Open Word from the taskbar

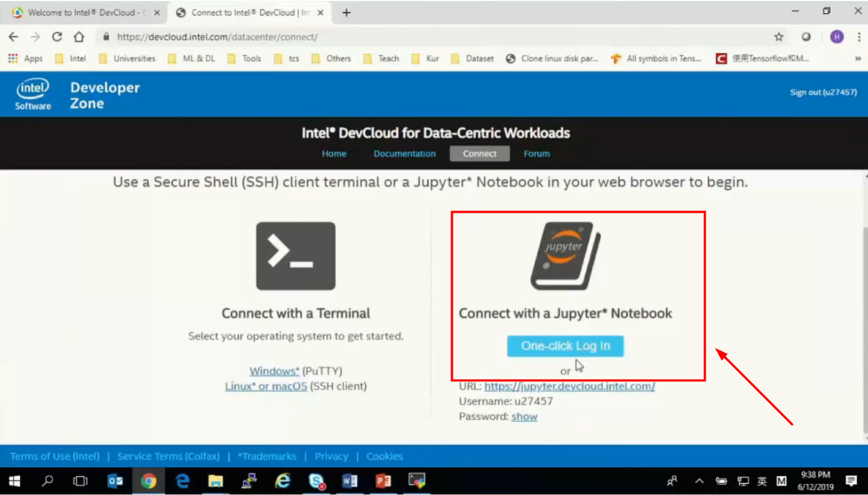coord(349,481)
